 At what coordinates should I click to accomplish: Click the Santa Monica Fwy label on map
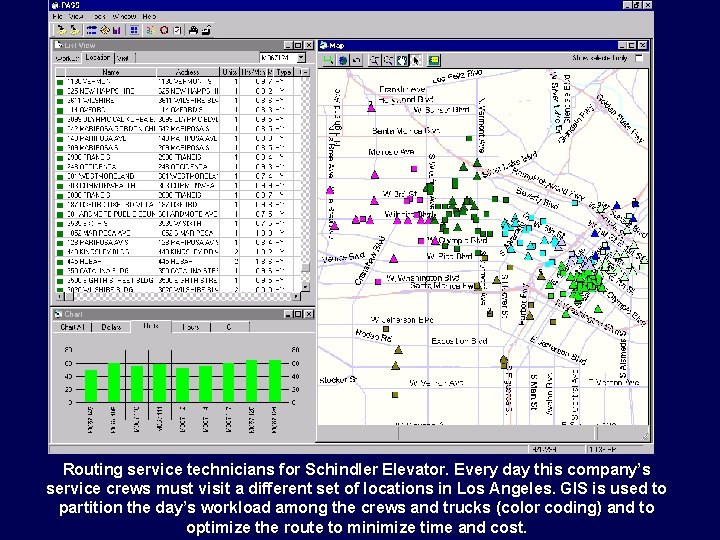pos(442,286)
